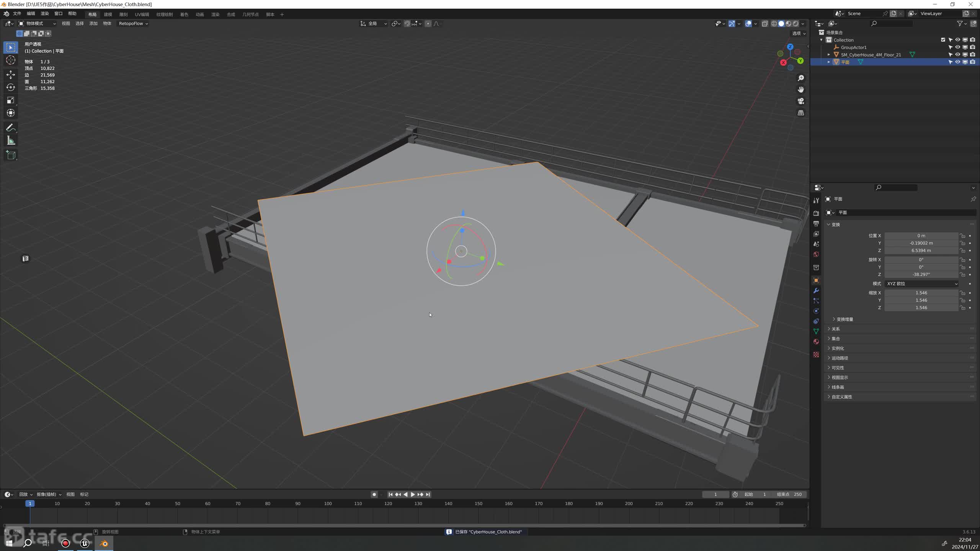The height and width of the screenshot is (551, 980).
Task: Open the 全局 transform orientation dropdown
Action: [374, 24]
